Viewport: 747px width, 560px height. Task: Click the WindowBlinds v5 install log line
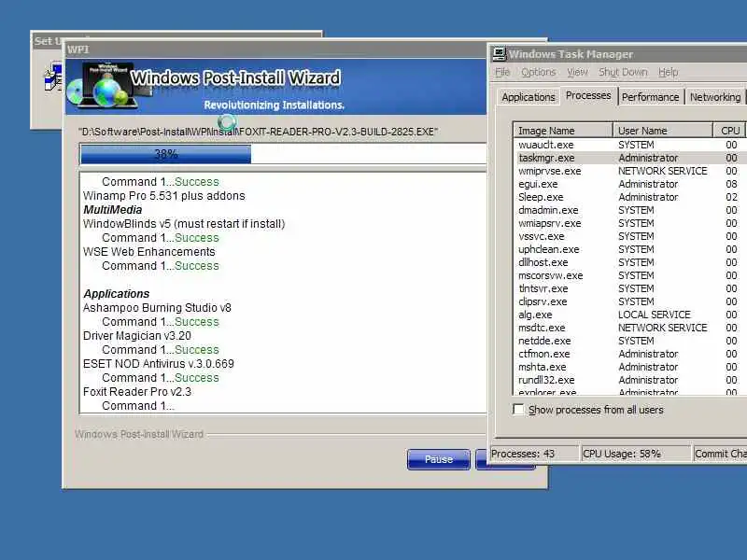tap(184, 224)
